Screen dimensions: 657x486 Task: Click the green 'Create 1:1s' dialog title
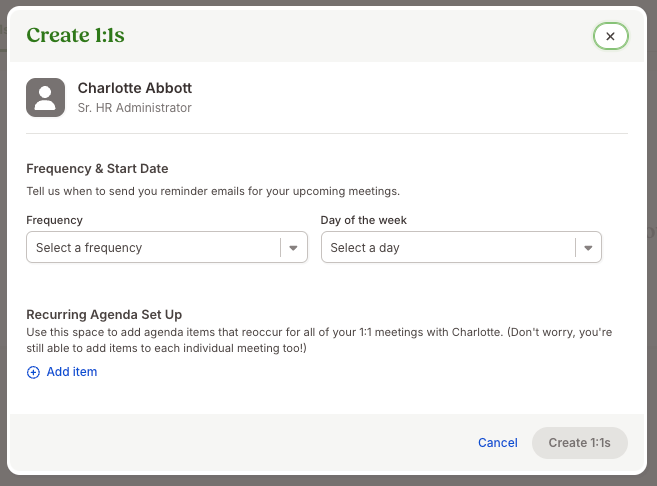click(75, 35)
